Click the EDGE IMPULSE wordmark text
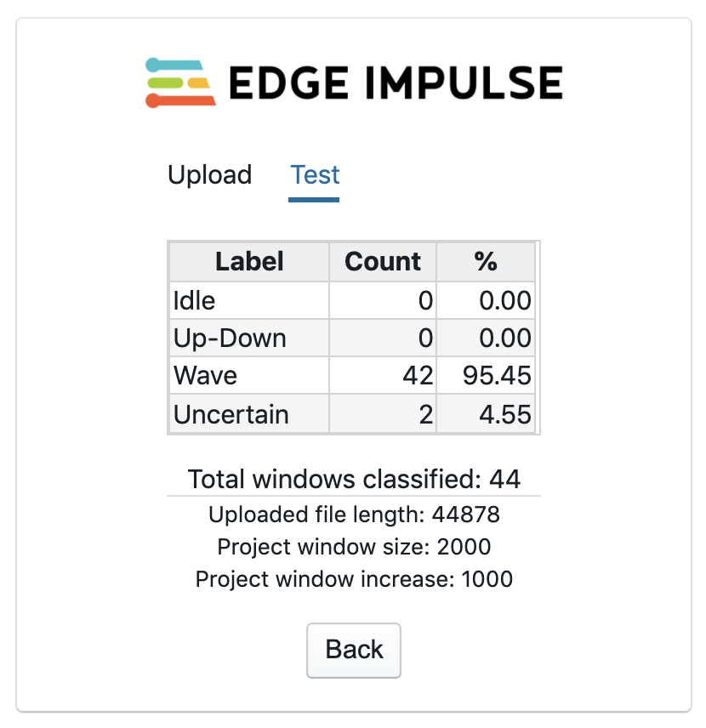Viewport: 706px width, 728px height. (396, 83)
